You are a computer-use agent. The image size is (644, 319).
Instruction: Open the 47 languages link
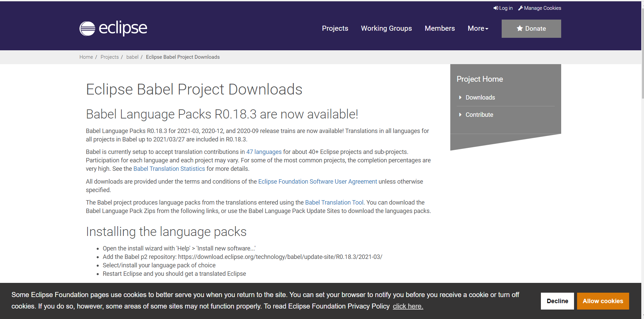click(x=264, y=152)
